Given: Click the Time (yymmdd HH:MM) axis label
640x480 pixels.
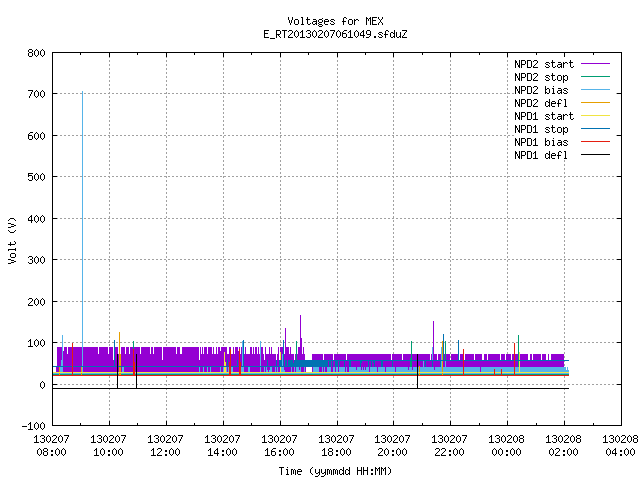Looking at the screenshot, I should (336, 471).
